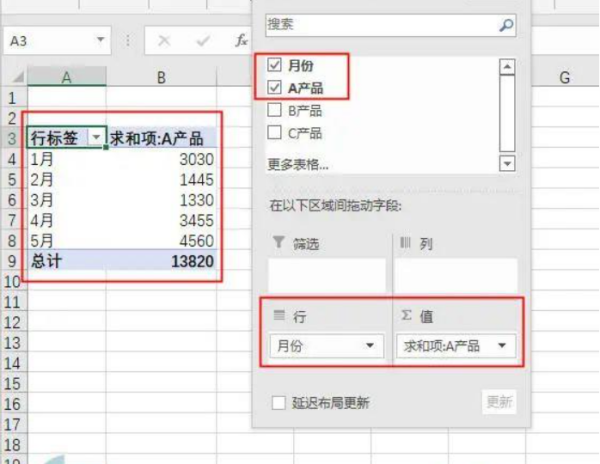This screenshot has width=600, height=464.
Task: Select row 15 header
Action: (13, 384)
